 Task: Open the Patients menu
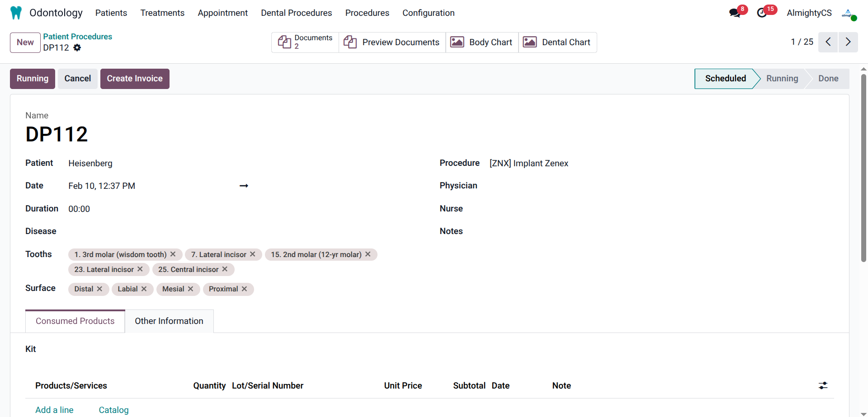click(x=111, y=13)
